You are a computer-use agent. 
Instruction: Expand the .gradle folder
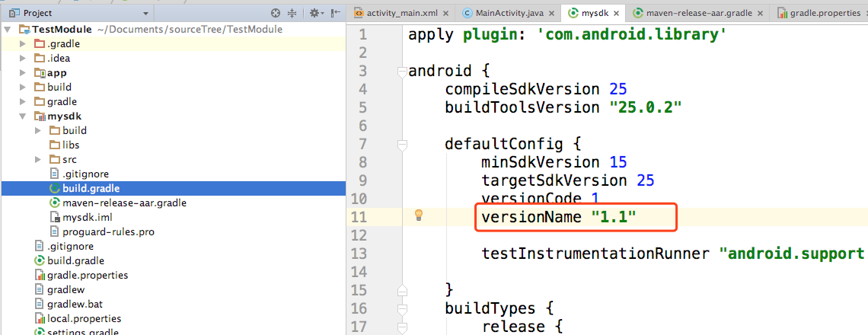click(23, 43)
